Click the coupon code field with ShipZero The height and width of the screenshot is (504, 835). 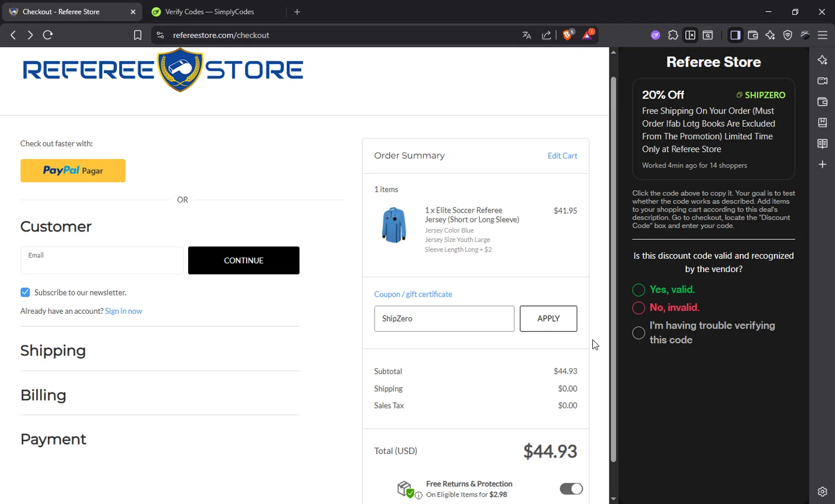pos(444,319)
